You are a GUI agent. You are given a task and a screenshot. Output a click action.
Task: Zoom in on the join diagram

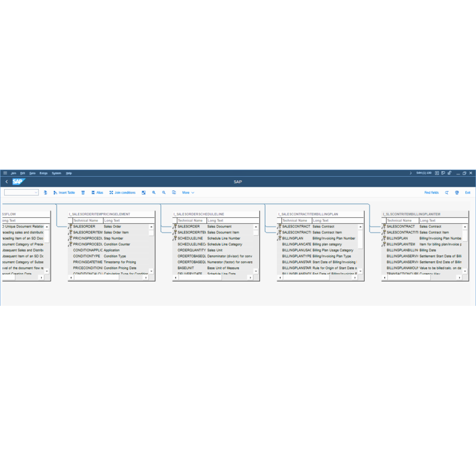coord(155,192)
